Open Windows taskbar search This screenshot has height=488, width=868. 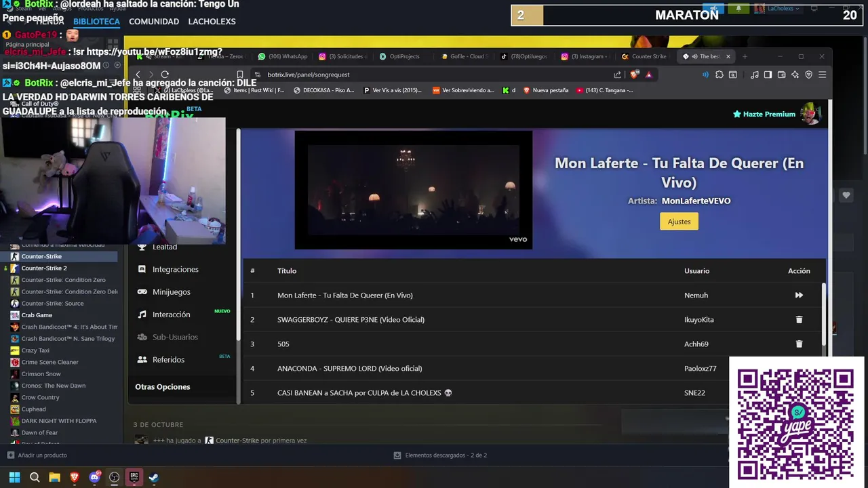[x=35, y=477]
